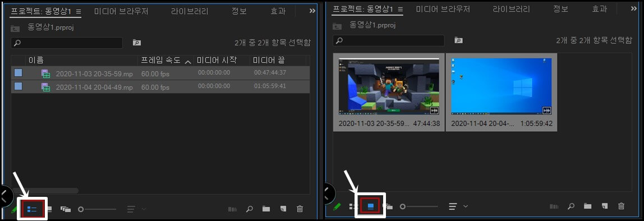Click duration 47:44:38 under Minecraft thumbnail

427,123
